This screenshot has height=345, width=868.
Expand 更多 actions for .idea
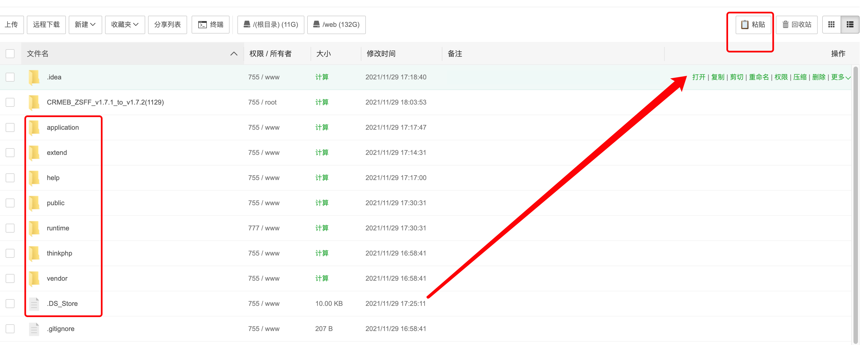tap(841, 77)
